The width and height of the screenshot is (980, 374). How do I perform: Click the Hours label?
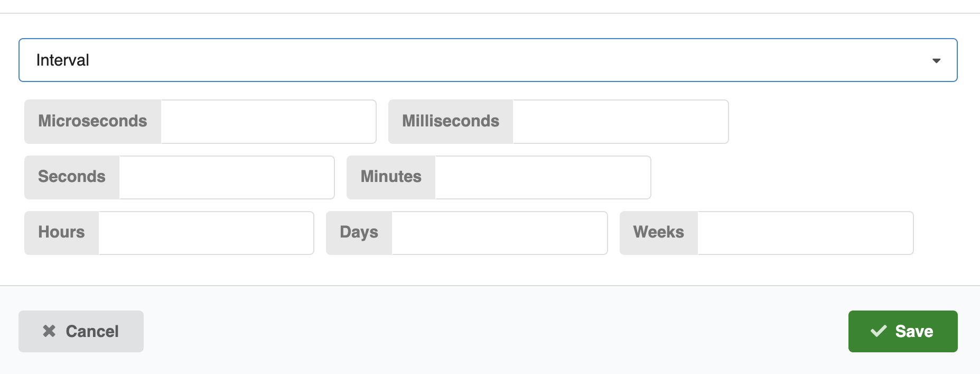61,232
